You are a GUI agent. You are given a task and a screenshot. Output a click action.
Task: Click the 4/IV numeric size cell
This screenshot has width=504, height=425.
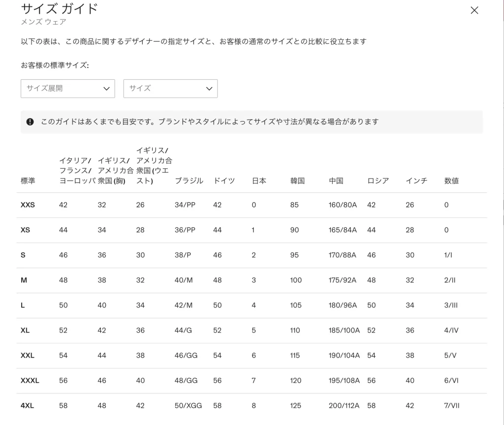[451, 330]
